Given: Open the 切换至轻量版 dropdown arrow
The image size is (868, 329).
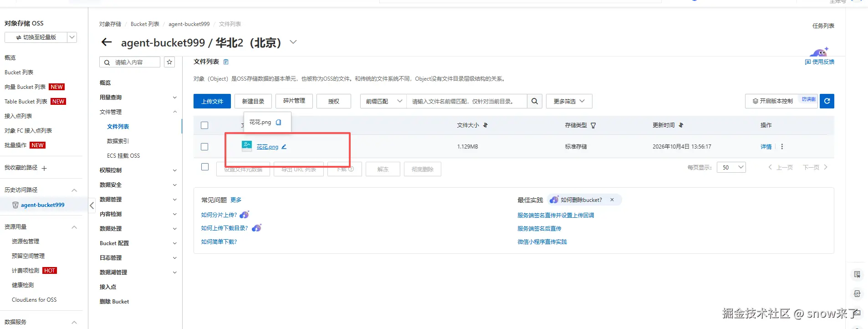Looking at the screenshot, I should [x=72, y=37].
